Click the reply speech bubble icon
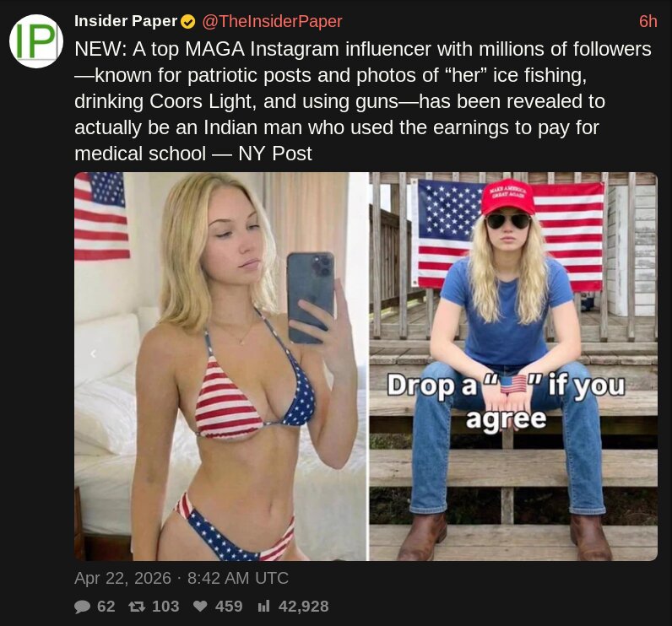 [82, 607]
